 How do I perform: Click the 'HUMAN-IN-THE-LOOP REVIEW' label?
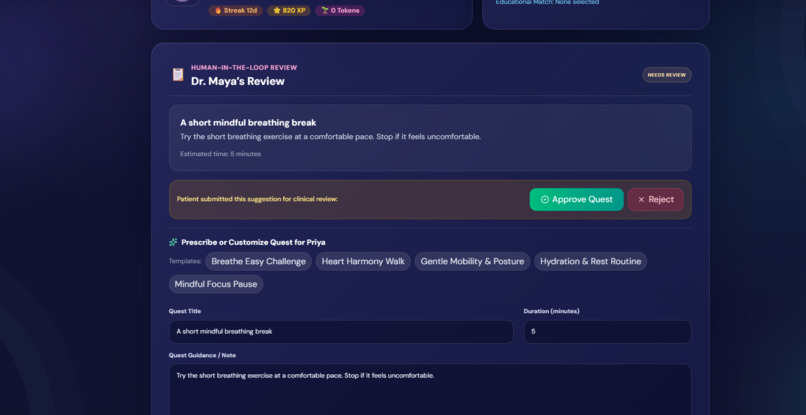pos(244,67)
